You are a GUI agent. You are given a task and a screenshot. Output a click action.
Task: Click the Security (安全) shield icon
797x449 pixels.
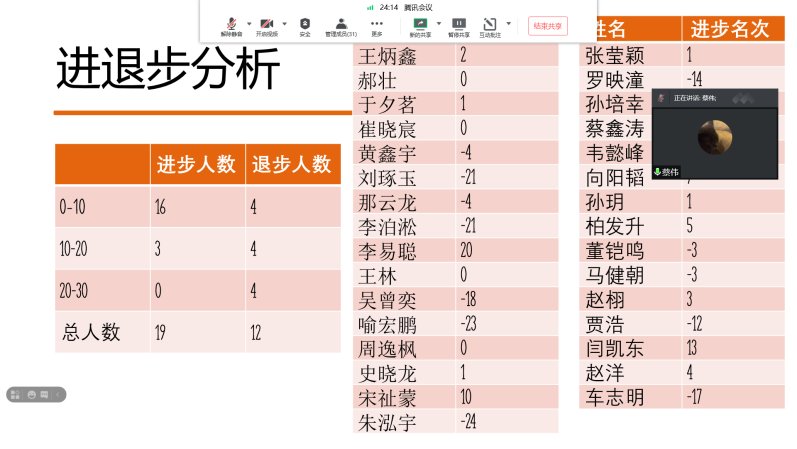click(x=305, y=25)
